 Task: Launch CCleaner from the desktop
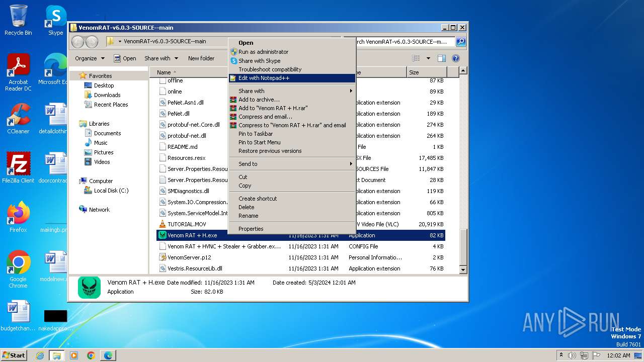tap(18, 119)
